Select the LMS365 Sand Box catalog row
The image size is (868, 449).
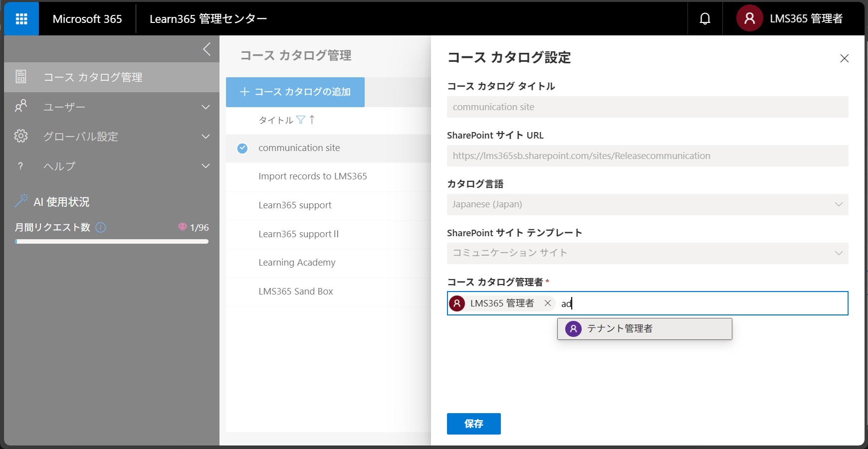tap(328, 292)
